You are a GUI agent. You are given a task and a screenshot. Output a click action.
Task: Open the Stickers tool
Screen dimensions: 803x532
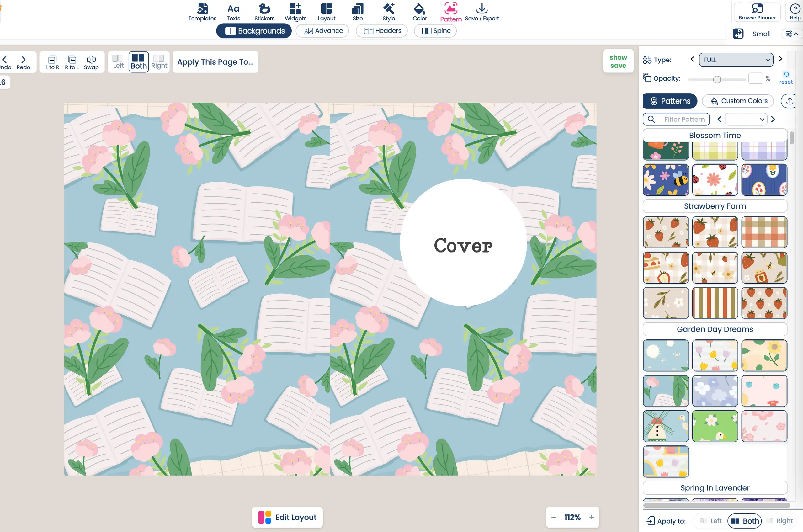pyautogui.click(x=264, y=12)
